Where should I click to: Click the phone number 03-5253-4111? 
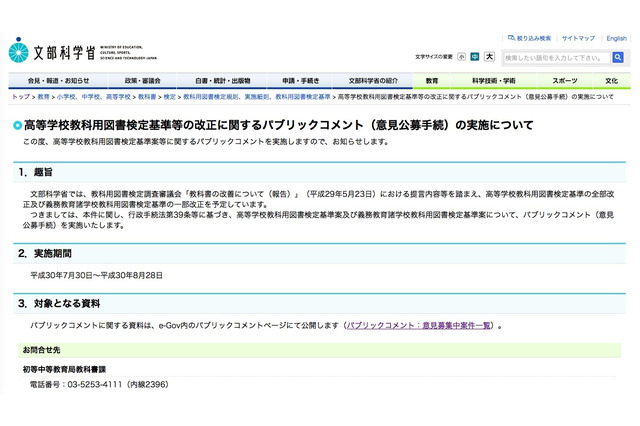point(94,384)
